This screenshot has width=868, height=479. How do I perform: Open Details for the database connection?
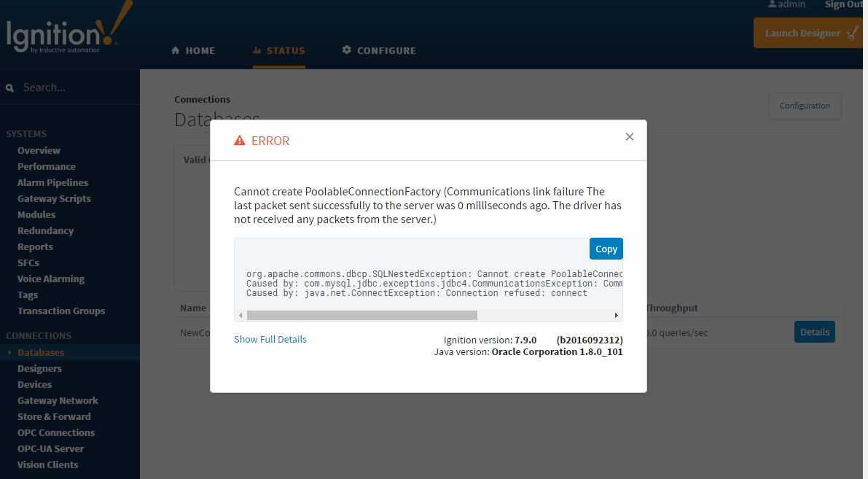[814, 332]
